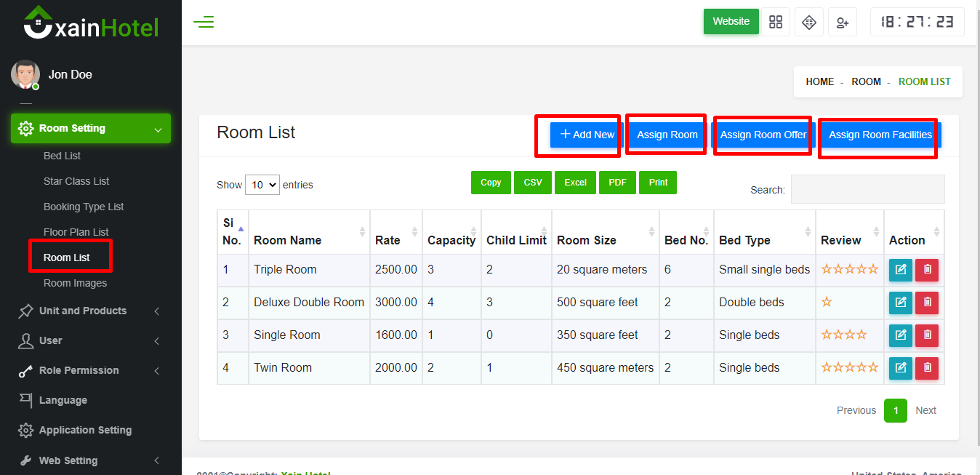980x475 pixels.
Task: Open Bed List in sidebar
Action: point(62,156)
